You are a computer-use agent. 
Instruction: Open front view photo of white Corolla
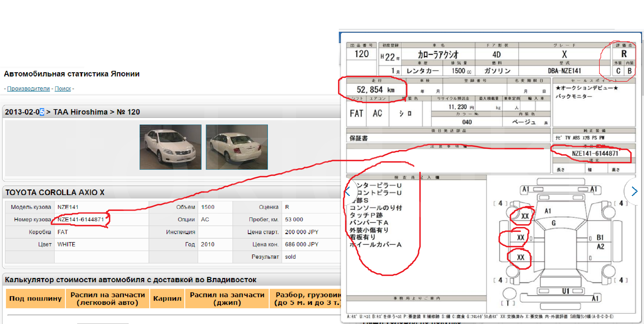pyautogui.click(x=170, y=147)
